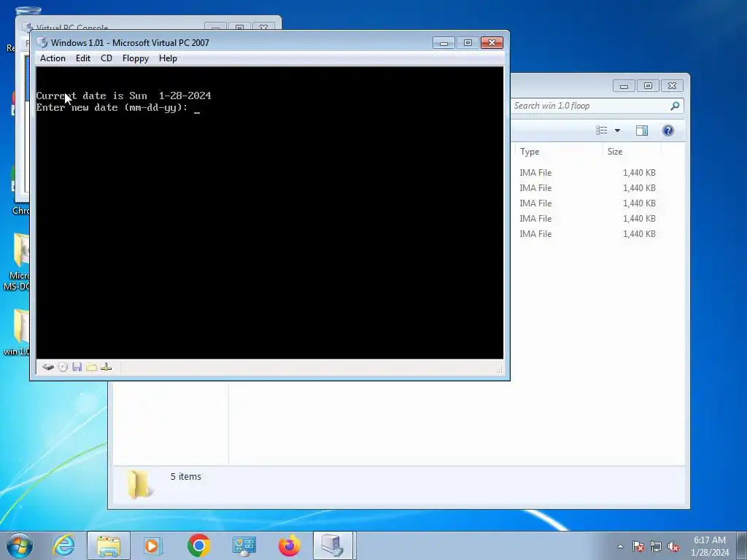Launch Firefox from the taskbar
This screenshot has height=560, width=747.
(x=289, y=545)
